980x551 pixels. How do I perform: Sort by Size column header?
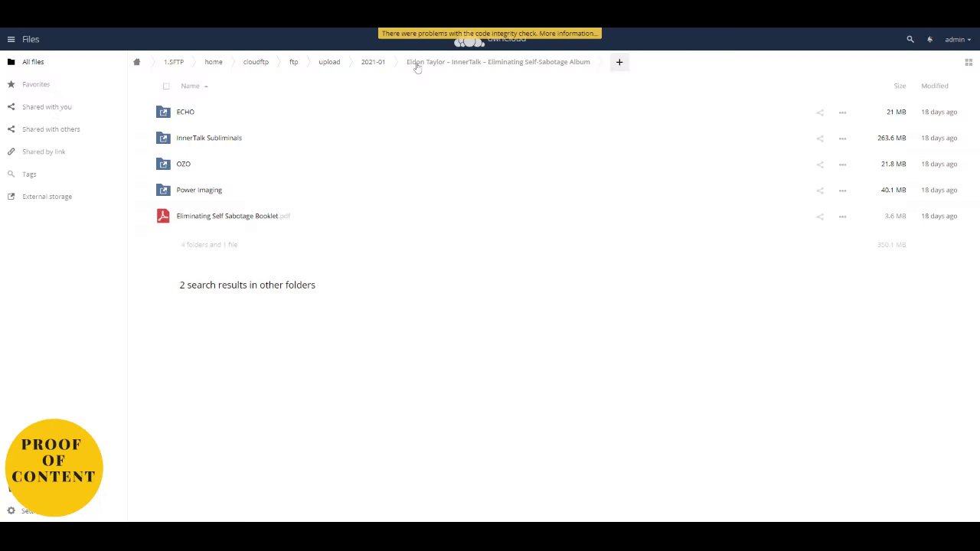[x=900, y=86]
